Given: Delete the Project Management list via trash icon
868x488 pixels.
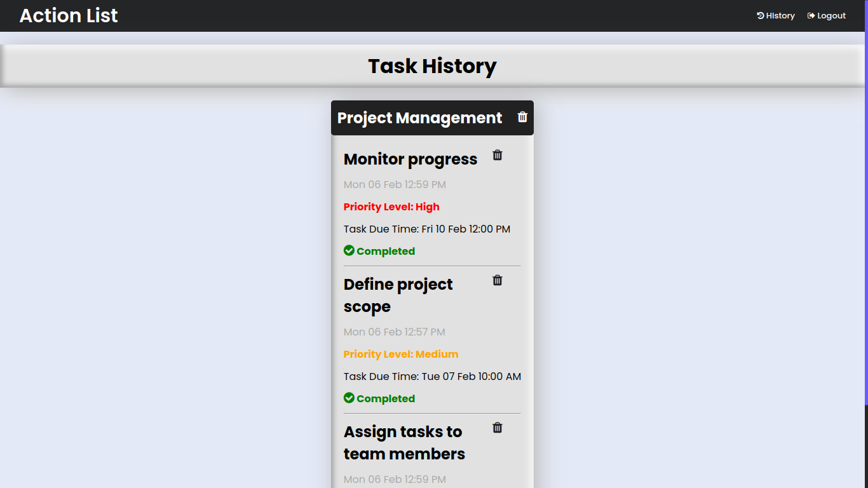Looking at the screenshot, I should pyautogui.click(x=522, y=117).
